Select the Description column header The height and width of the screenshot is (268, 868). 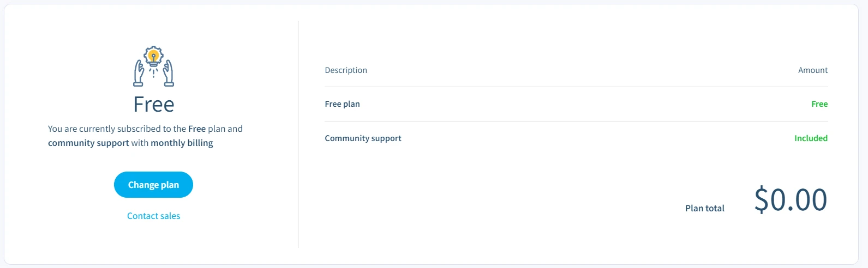pyautogui.click(x=346, y=70)
